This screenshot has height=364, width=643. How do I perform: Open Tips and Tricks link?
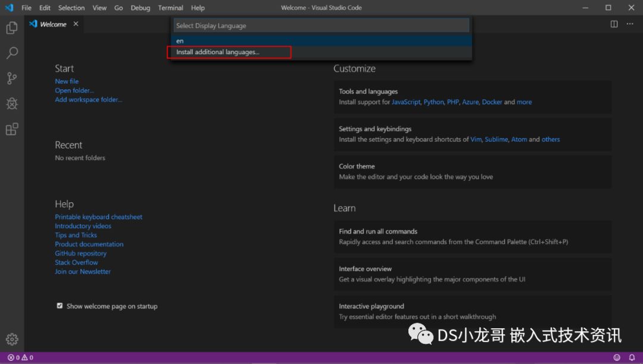tap(76, 234)
